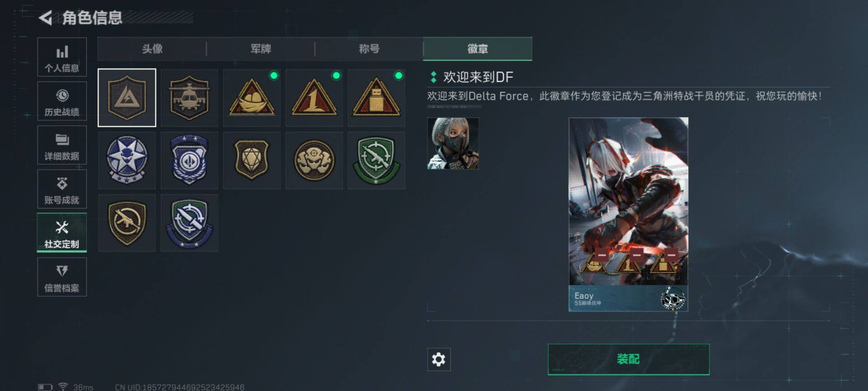Select the gold submachine gun badge
This screenshot has width=868, height=391.
tap(127, 223)
